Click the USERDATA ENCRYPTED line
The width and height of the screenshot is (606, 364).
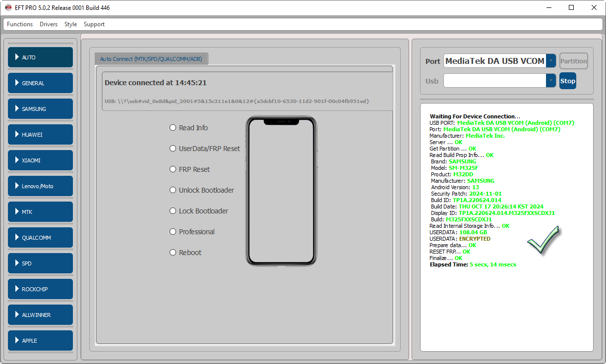tap(460, 239)
